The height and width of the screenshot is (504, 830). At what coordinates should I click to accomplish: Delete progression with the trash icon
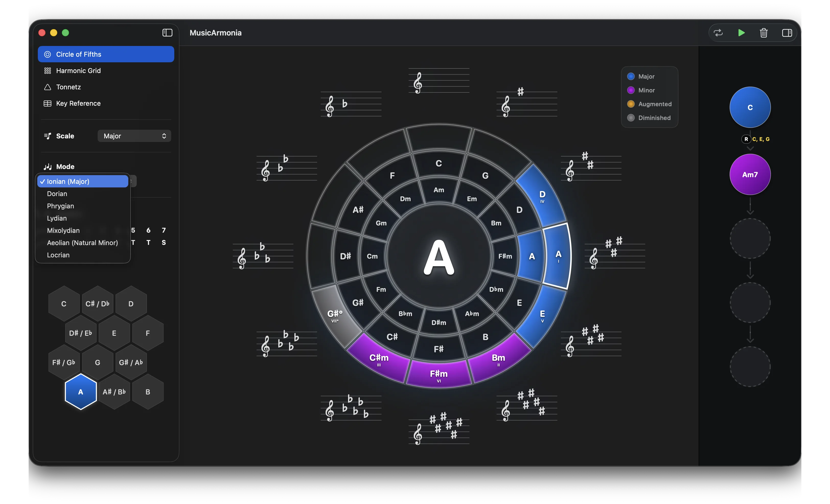764,33
